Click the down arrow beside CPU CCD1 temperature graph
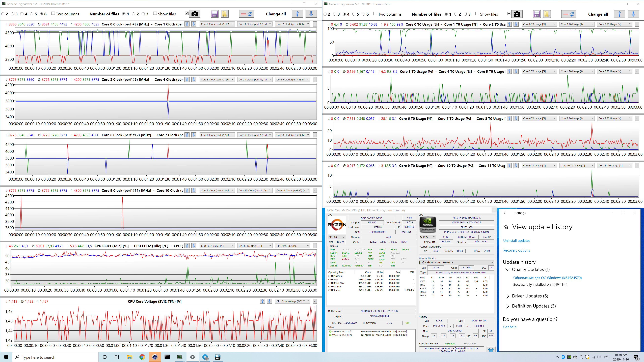The image size is (644, 362). [x=194, y=246]
